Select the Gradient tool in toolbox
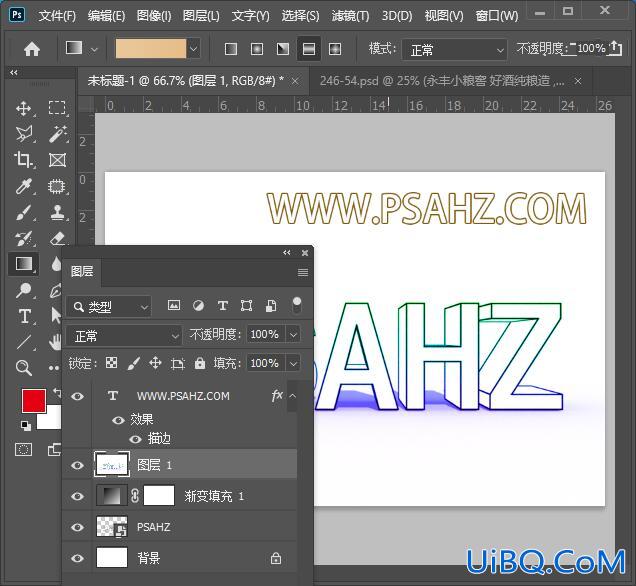The width and height of the screenshot is (636, 586). point(24,264)
